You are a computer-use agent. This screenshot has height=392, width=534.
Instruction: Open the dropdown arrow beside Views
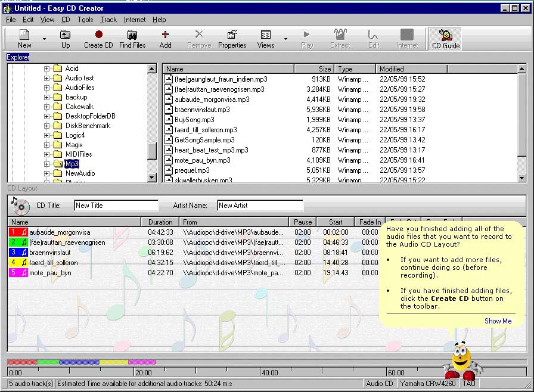285,39
